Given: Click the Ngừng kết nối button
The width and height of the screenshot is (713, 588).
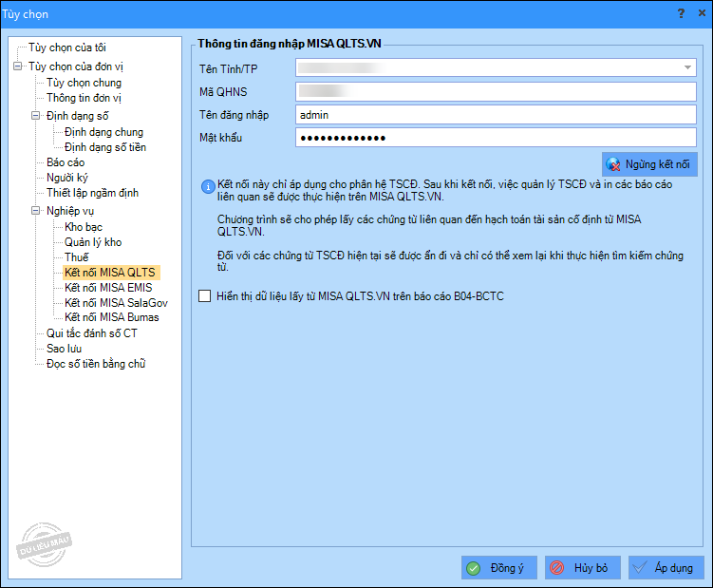Looking at the screenshot, I should pos(649,164).
